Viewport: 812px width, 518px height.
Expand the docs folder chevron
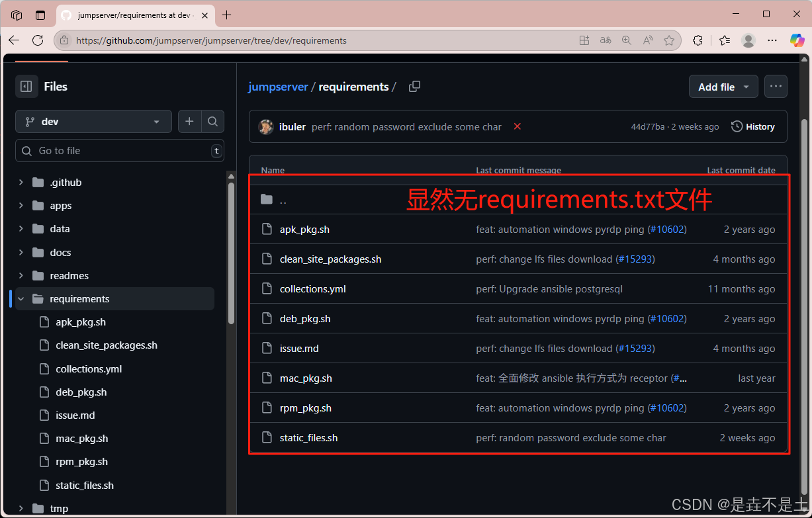coord(21,253)
